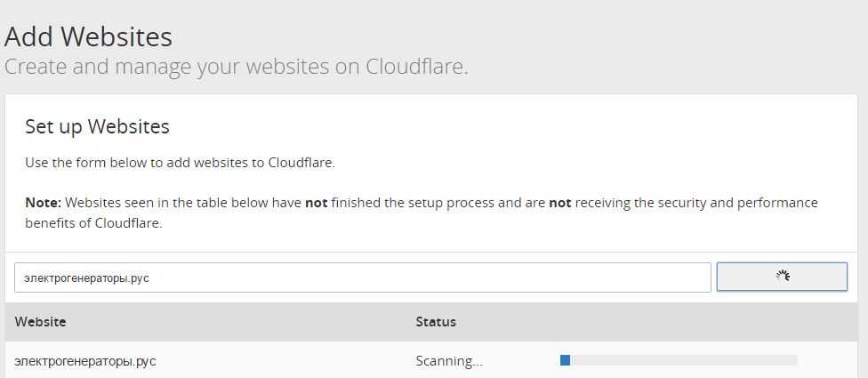868x378 pixels.
Task: Click the second bold not before receiving
Action: tap(560, 203)
